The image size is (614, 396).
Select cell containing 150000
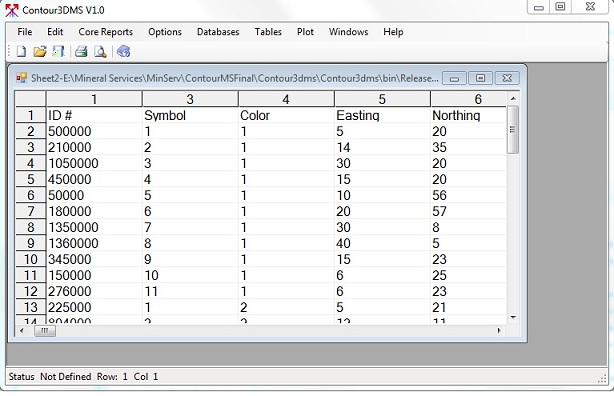94,275
